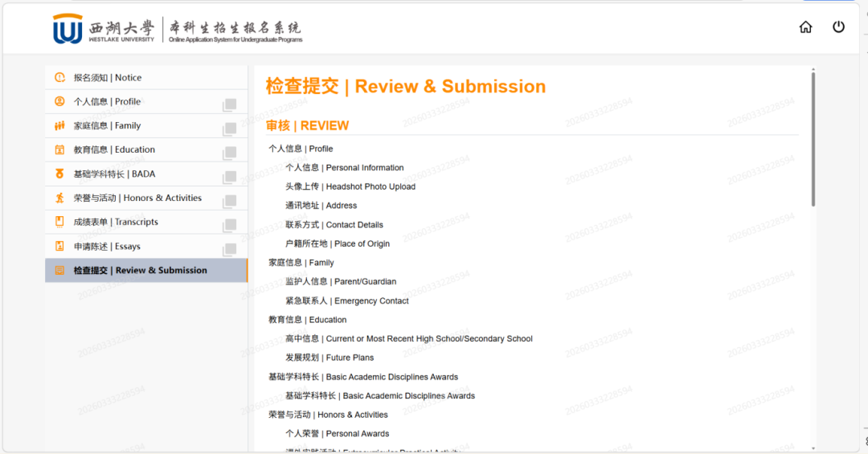868x454 pixels.
Task: Click the BADA medal icon in sidebar
Action: click(59, 174)
